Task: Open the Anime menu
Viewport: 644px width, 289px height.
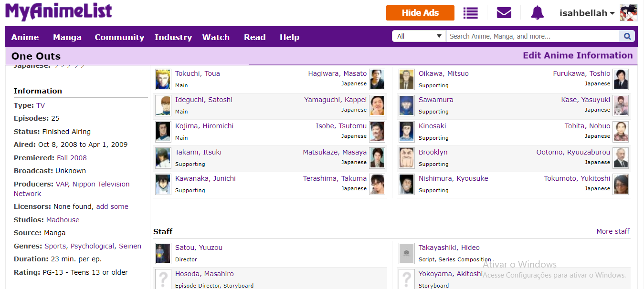Action: coord(25,37)
